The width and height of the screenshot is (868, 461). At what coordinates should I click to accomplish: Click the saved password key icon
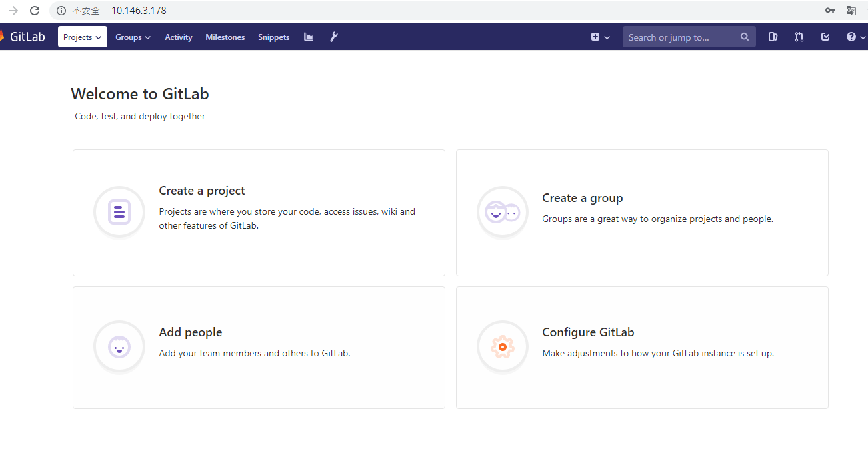click(x=830, y=11)
